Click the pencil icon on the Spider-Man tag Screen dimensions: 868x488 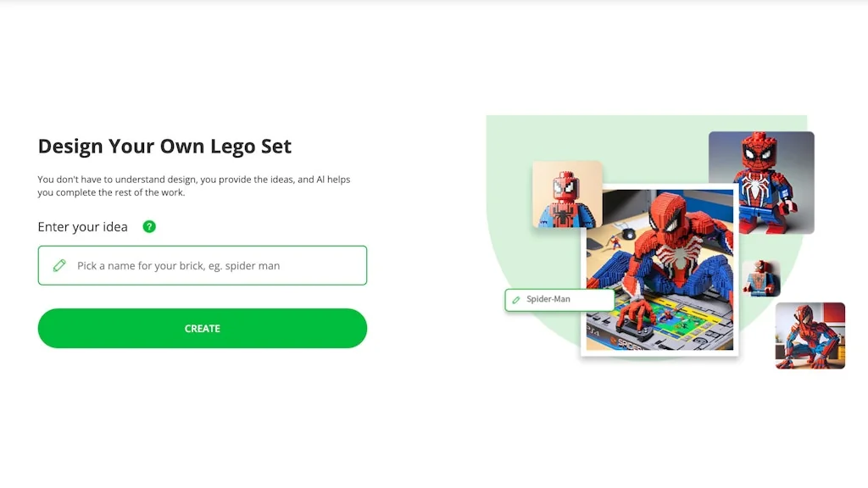(x=517, y=299)
